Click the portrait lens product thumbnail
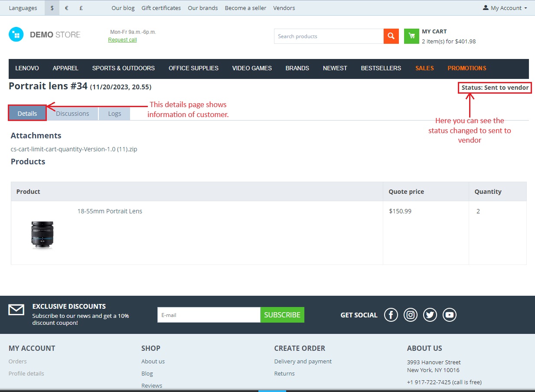535x392 pixels. (42, 235)
